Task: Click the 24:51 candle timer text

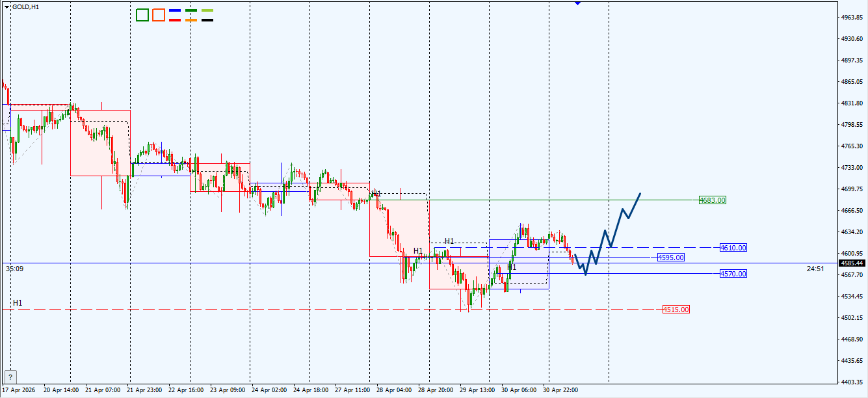Action: click(815, 269)
